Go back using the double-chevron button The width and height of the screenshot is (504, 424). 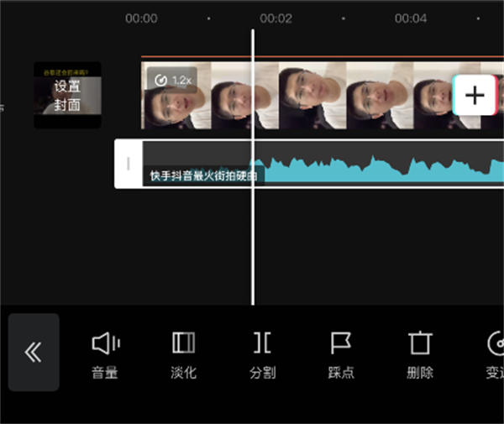coord(34,353)
